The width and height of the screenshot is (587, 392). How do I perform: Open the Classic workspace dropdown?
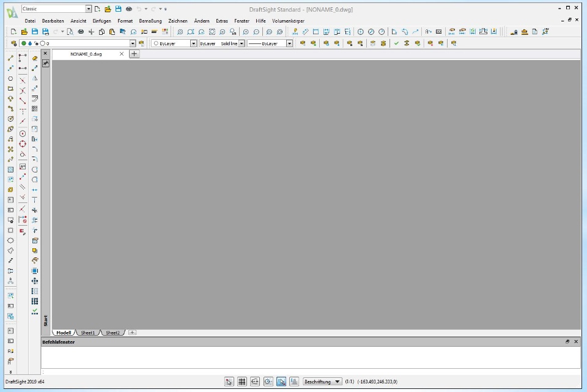pyautogui.click(x=88, y=9)
